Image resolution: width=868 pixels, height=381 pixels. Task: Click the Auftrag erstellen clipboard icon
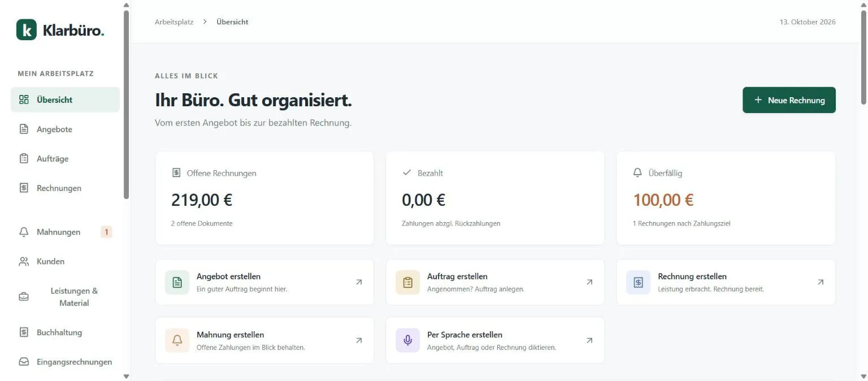click(408, 282)
